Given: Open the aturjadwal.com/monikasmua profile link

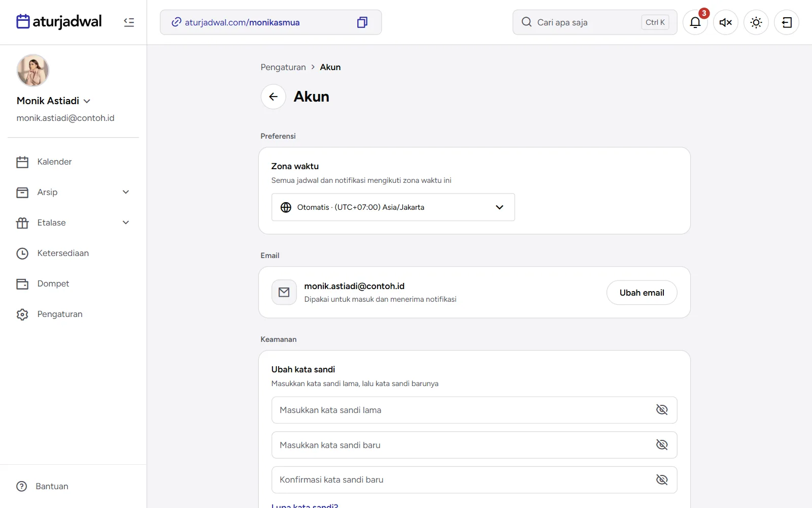Looking at the screenshot, I should pos(242,22).
